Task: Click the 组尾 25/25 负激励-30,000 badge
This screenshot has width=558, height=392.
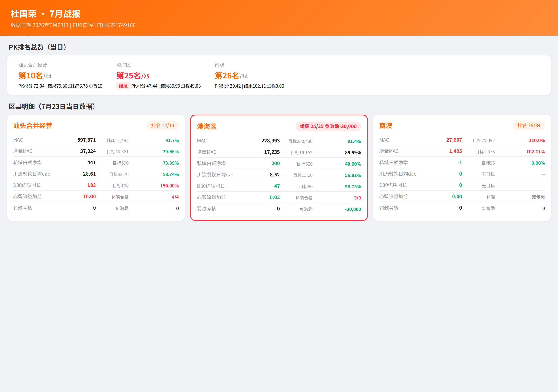Action: pos(328,126)
